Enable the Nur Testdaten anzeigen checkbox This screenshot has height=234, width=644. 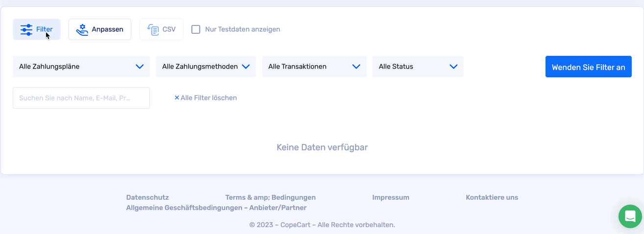(x=196, y=29)
